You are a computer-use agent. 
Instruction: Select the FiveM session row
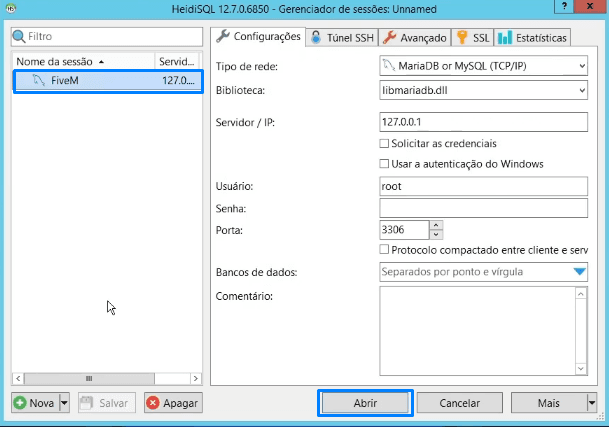108,81
